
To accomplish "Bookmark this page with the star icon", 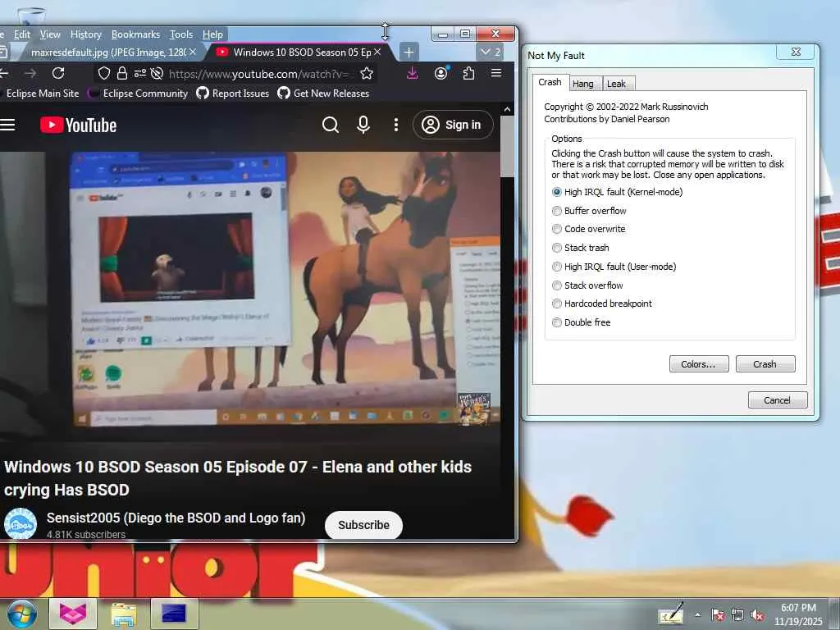I will 367,73.
